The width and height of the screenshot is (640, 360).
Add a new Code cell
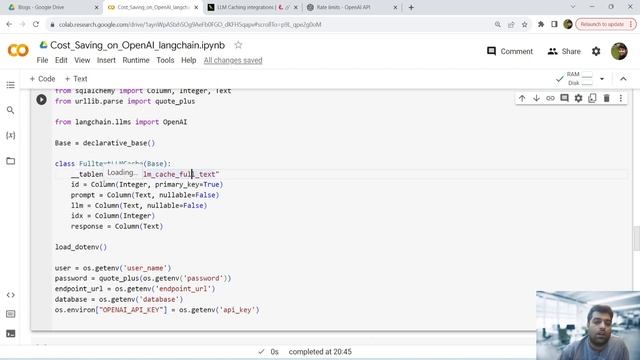point(42,79)
